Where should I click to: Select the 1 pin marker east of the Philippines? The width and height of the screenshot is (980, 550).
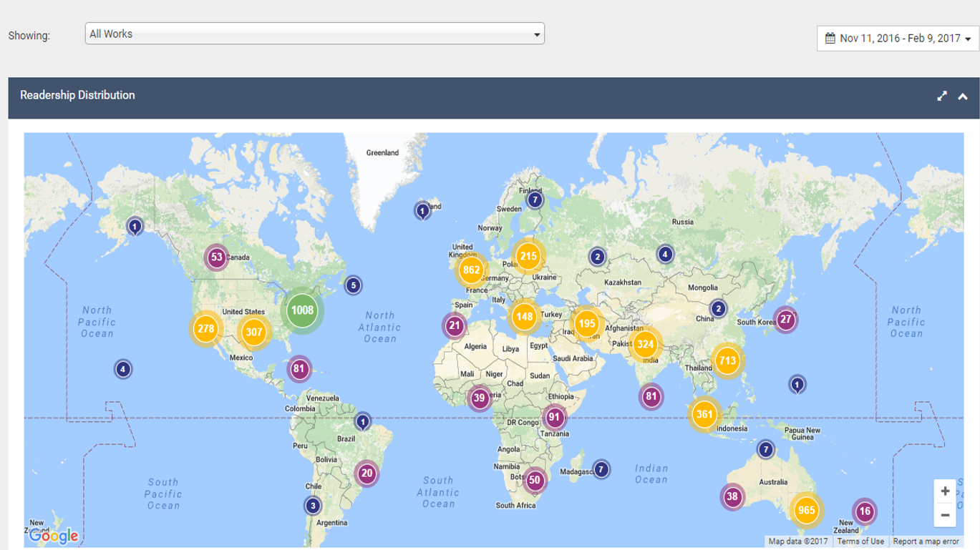(797, 385)
